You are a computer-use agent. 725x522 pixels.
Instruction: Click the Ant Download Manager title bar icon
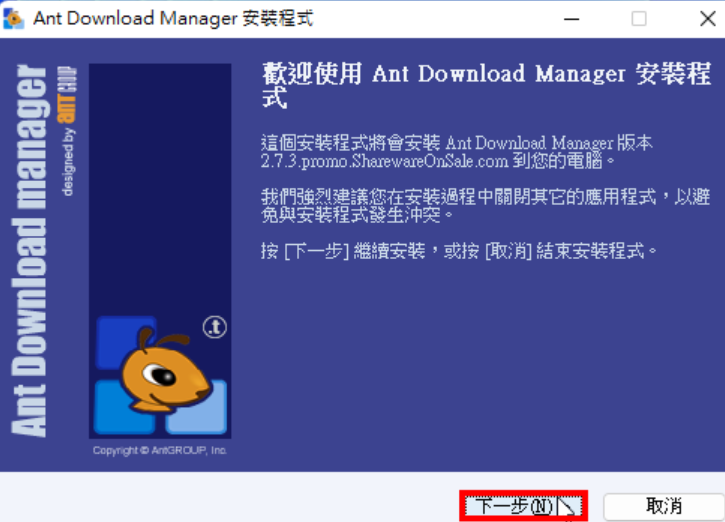[x=13, y=18]
